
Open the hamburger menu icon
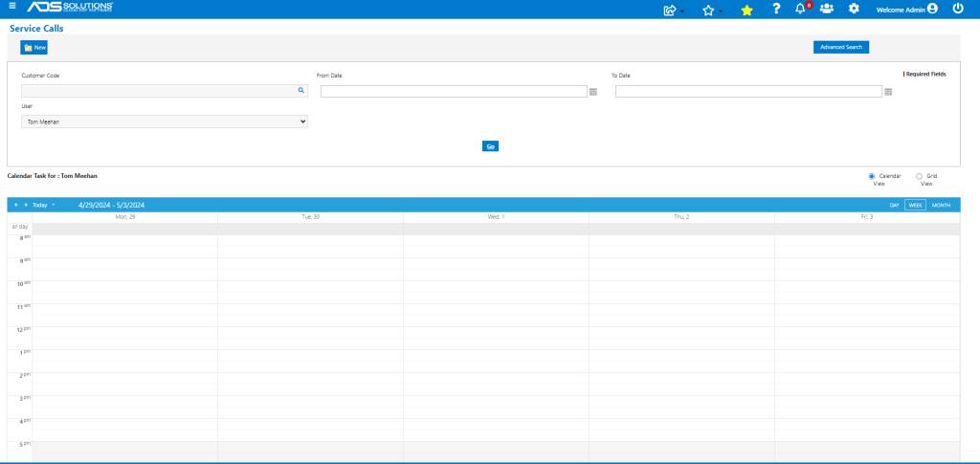[x=12, y=7]
